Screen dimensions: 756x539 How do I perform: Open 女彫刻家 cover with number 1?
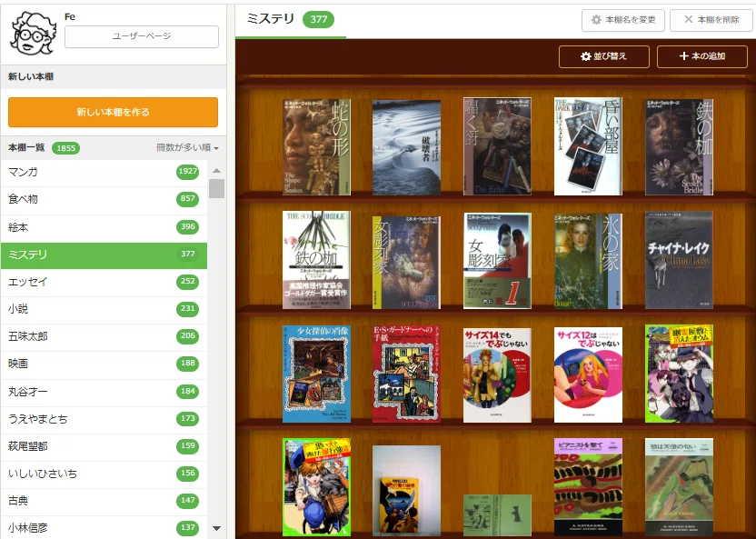click(497, 260)
